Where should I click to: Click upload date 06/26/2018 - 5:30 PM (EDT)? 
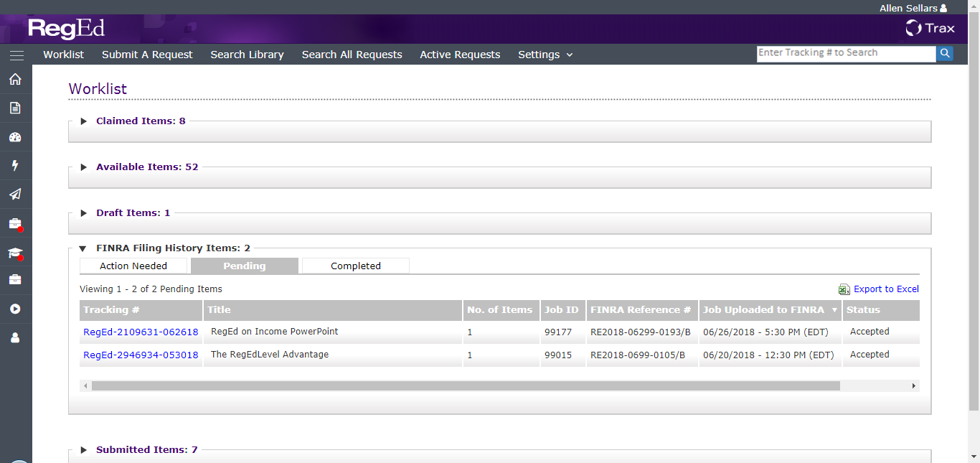(765, 332)
